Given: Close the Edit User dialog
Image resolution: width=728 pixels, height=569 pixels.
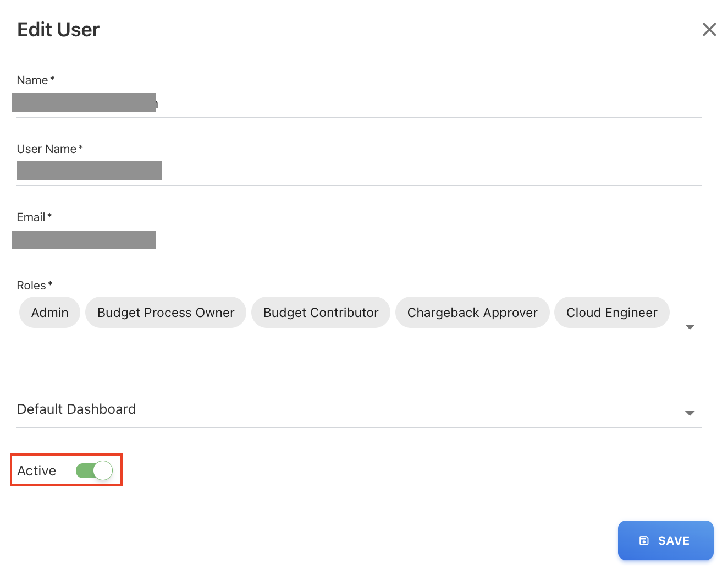Looking at the screenshot, I should click(709, 30).
